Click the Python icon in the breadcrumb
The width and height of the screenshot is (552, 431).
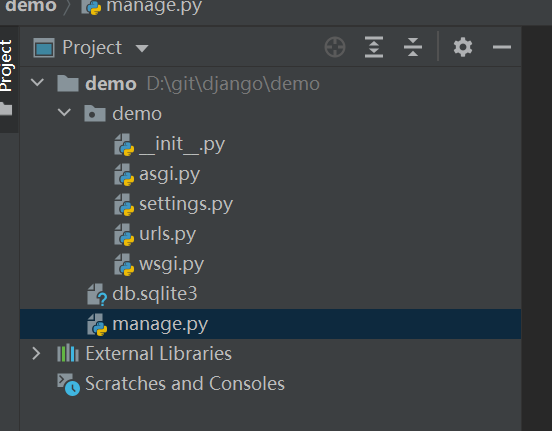(x=91, y=7)
